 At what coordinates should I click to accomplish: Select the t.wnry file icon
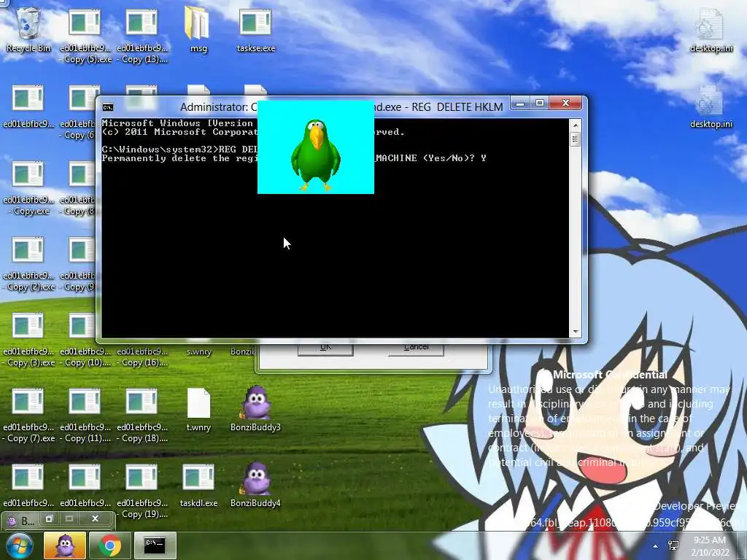tap(198, 410)
